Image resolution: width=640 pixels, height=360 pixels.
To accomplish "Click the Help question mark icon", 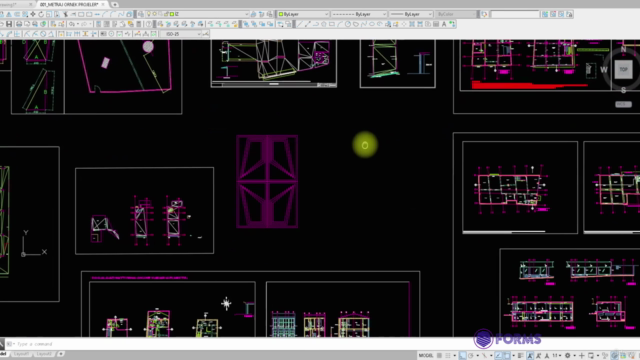I will (149, 24).
